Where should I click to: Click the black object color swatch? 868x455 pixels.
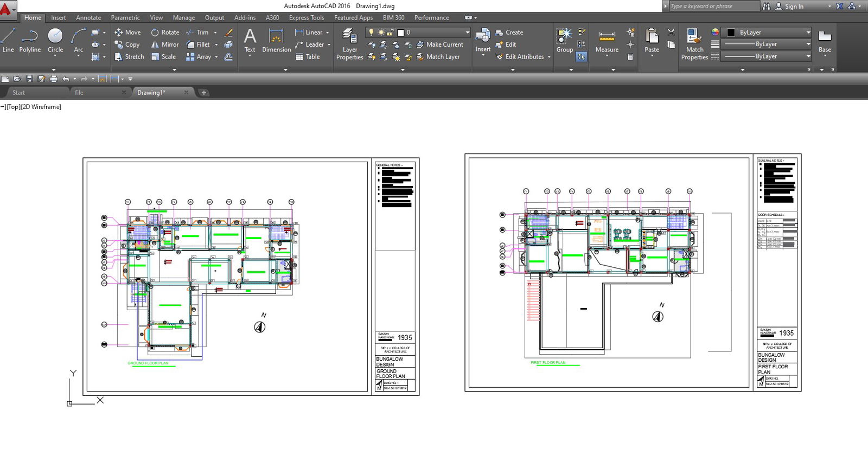point(731,33)
